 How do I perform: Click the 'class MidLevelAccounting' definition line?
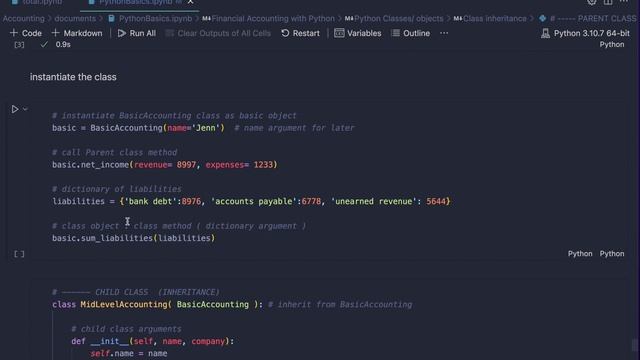tap(158, 304)
